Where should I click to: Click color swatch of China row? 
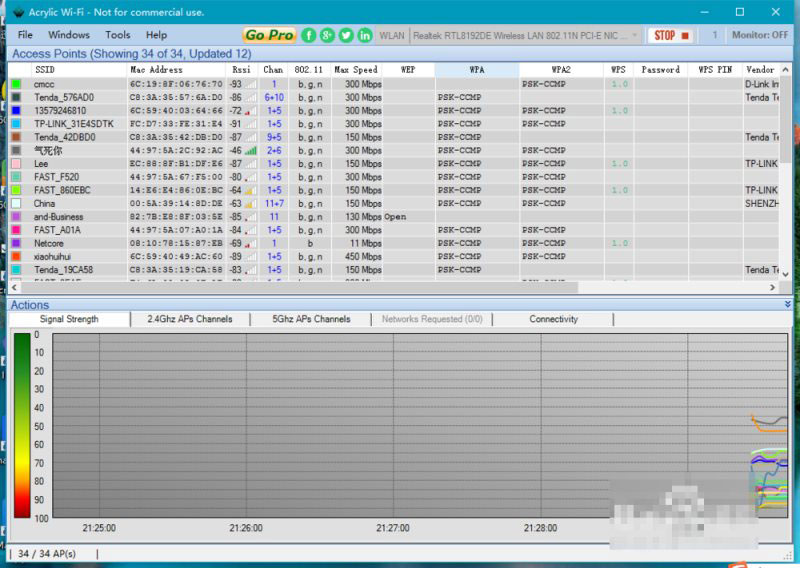(16, 203)
